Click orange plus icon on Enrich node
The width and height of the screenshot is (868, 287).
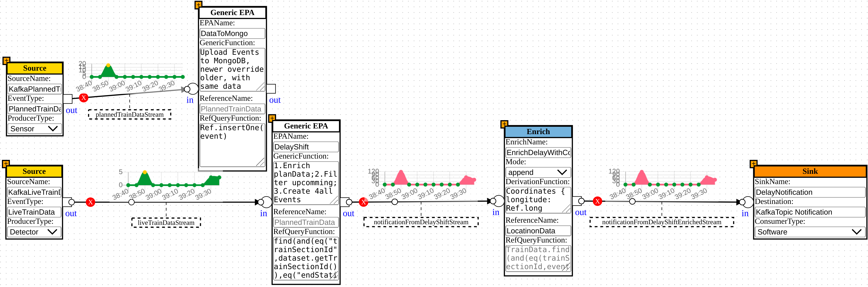504,124
